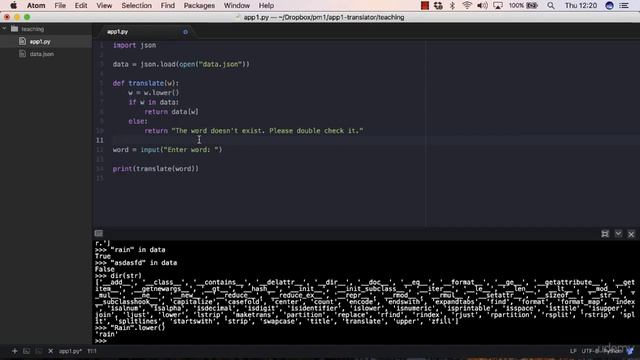Maximize the terminal panel
This screenshot has width=640, height=360.
pyautogui.click(x=605, y=234)
